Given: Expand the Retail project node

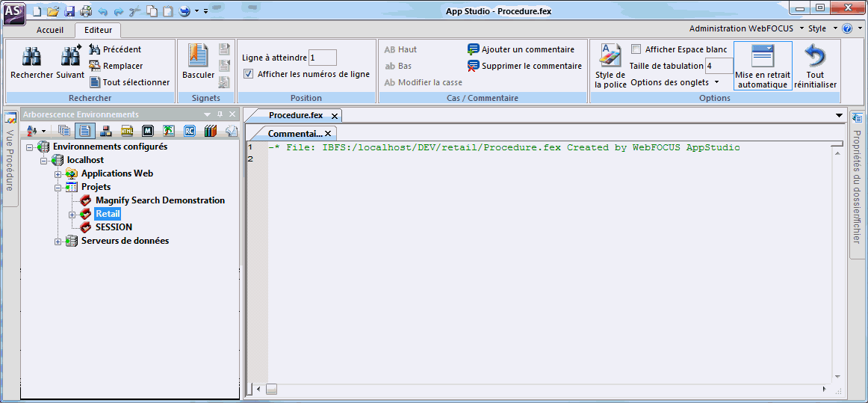Looking at the screenshot, I should pyautogui.click(x=72, y=214).
